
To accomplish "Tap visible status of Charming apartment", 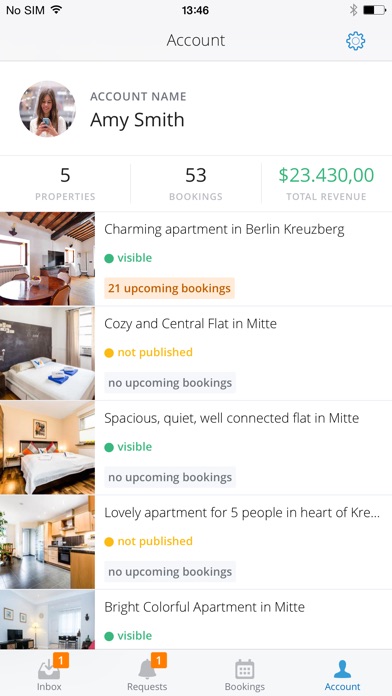I will pos(128,258).
